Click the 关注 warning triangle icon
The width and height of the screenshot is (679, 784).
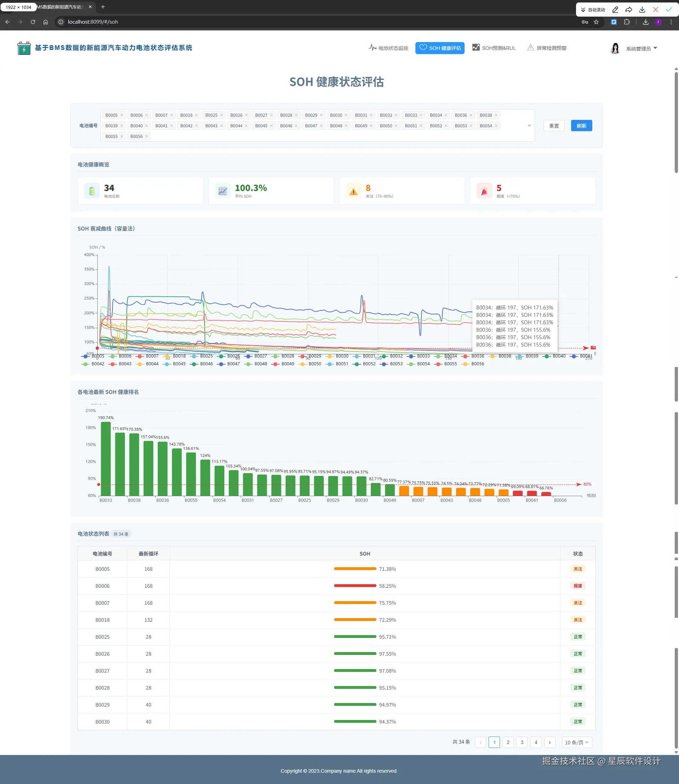pyautogui.click(x=353, y=191)
